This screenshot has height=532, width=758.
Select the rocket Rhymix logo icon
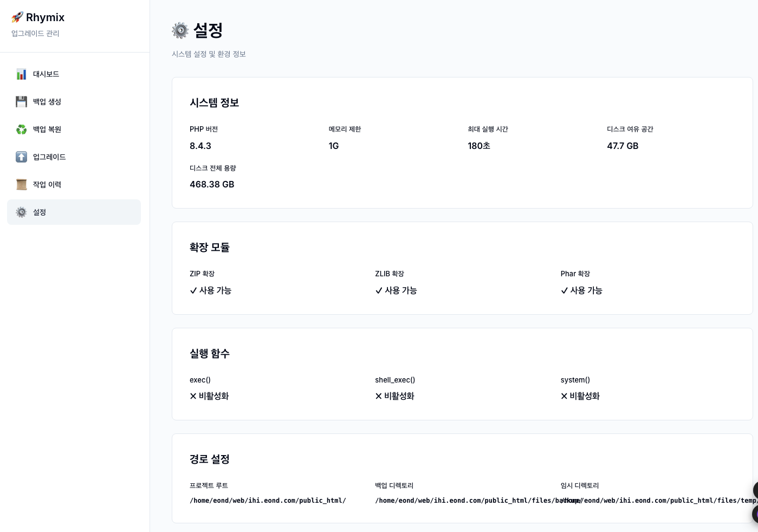point(18,17)
